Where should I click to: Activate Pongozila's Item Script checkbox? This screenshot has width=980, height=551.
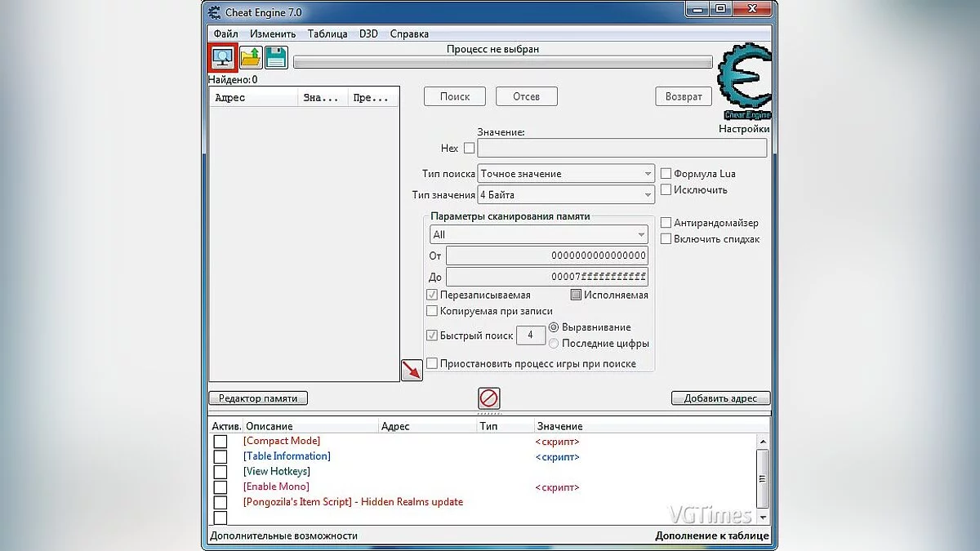point(220,502)
